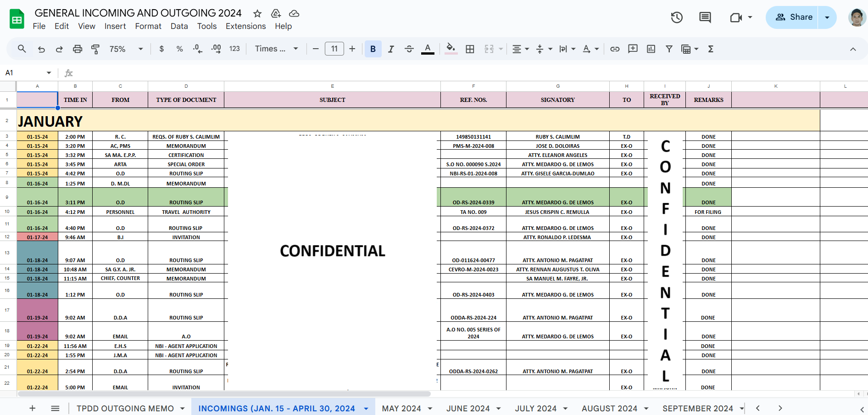Open the comments panel icon

pyautogui.click(x=705, y=17)
